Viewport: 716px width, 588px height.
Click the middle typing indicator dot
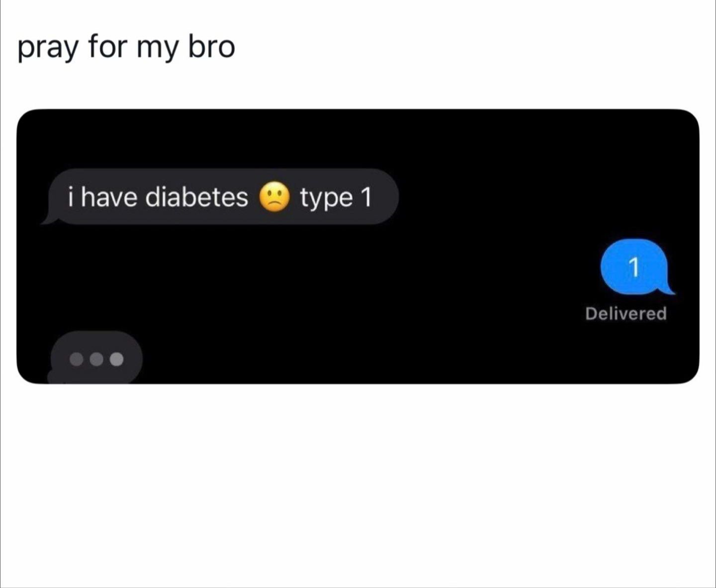tap(96, 359)
